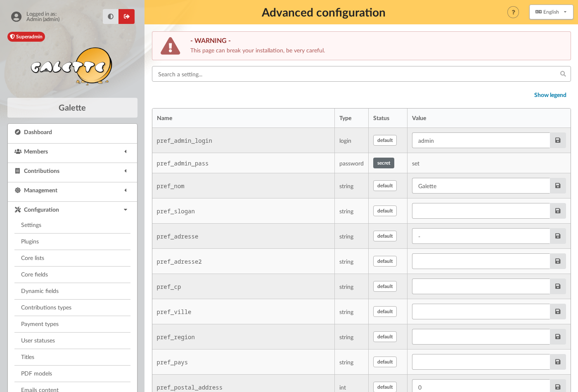
Task: Expand the Members menu
Action: [72, 151]
